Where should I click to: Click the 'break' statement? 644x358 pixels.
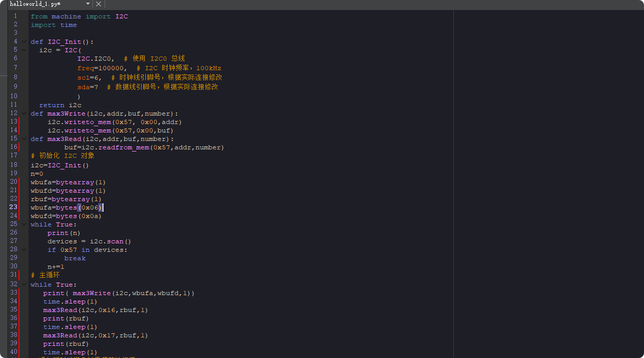(x=75, y=258)
